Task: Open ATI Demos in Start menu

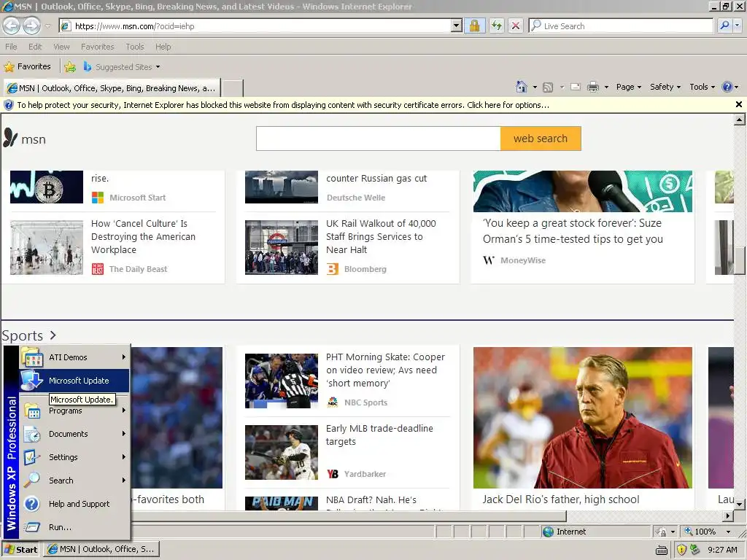Action: coord(74,357)
